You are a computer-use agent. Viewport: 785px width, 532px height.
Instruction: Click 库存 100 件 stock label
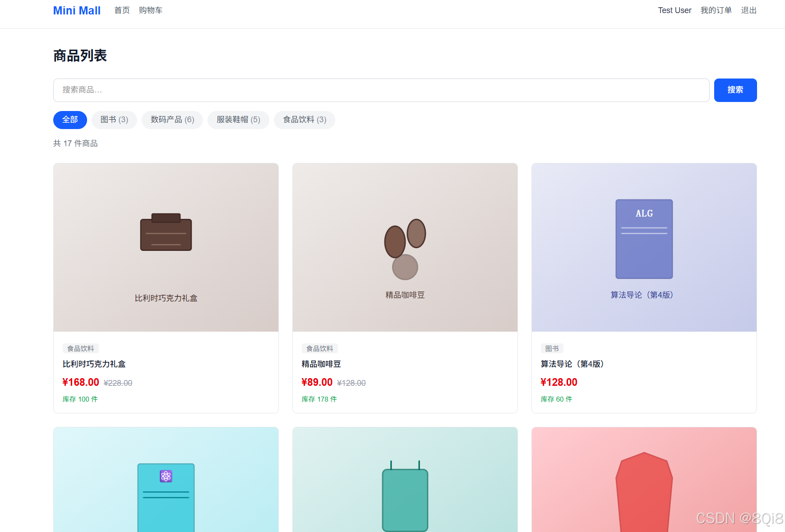click(80, 399)
